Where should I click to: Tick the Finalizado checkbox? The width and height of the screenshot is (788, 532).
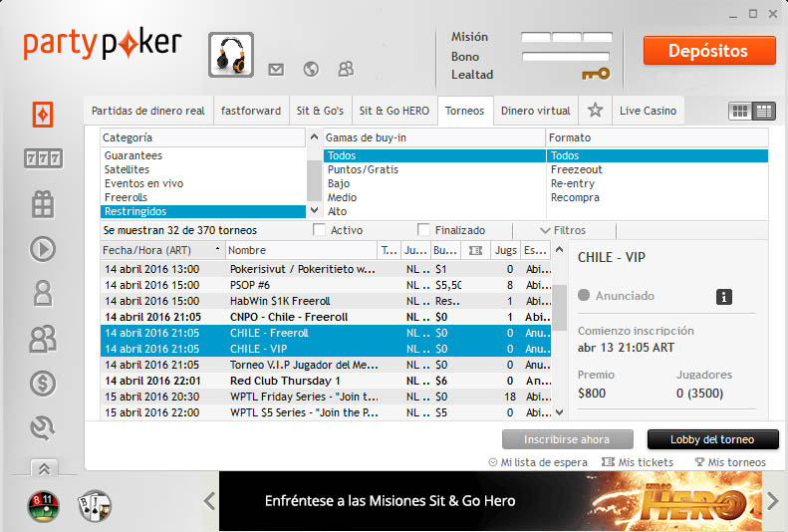[423, 230]
